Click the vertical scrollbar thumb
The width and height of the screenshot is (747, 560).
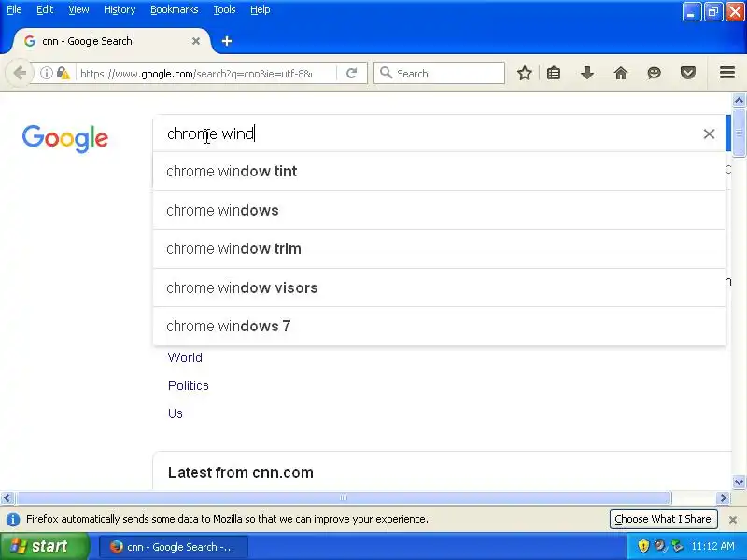pyautogui.click(x=739, y=133)
